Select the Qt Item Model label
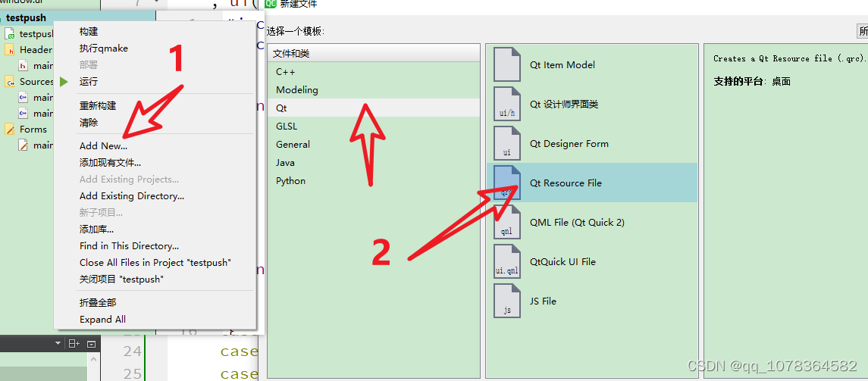Screen dimensions: 868x381 click(x=562, y=64)
